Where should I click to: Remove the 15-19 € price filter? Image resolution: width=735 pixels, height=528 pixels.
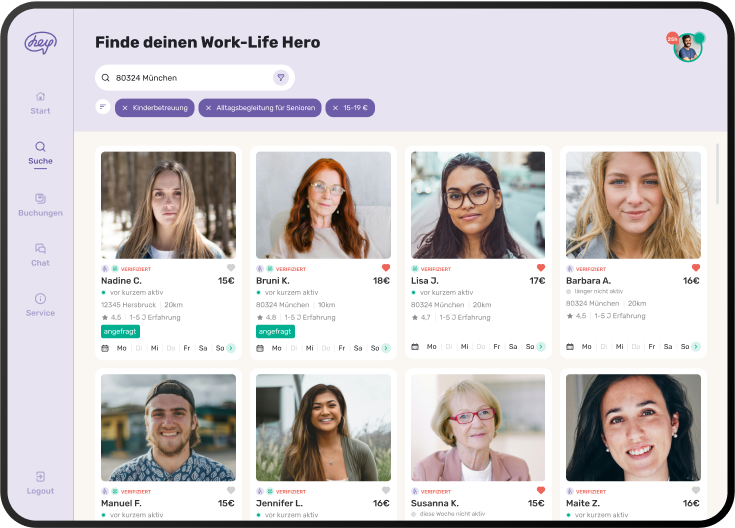[335, 108]
